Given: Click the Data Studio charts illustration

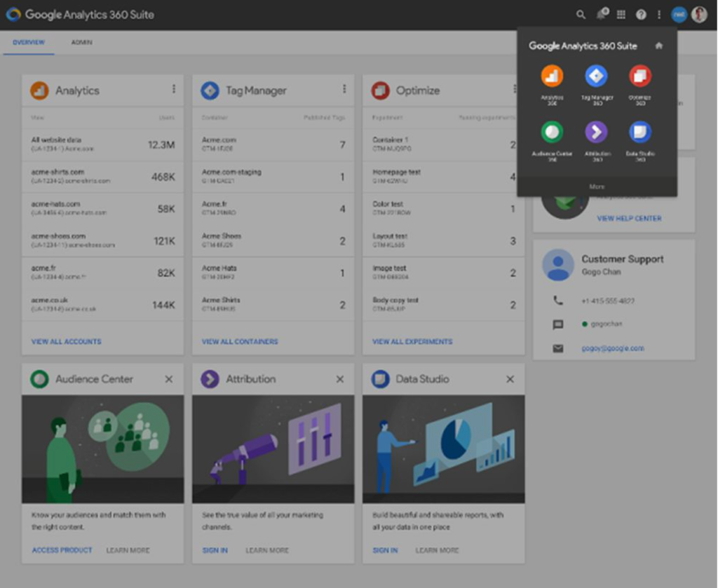Looking at the screenshot, I should (443, 449).
